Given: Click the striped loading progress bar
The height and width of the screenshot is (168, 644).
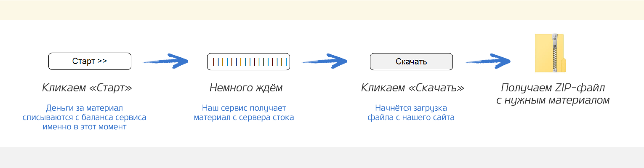Looking at the screenshot, I should point(248,62).
